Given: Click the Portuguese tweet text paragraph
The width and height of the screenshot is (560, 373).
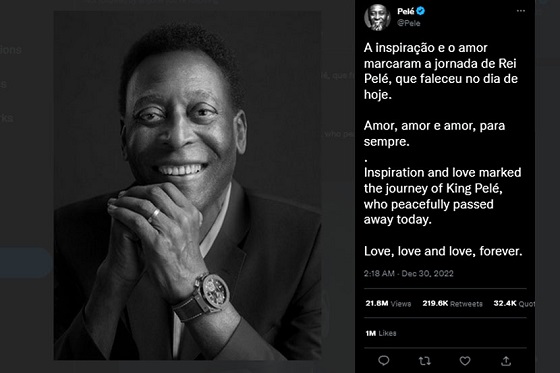Looking at the screenshot, I should (x=441, y=71).
